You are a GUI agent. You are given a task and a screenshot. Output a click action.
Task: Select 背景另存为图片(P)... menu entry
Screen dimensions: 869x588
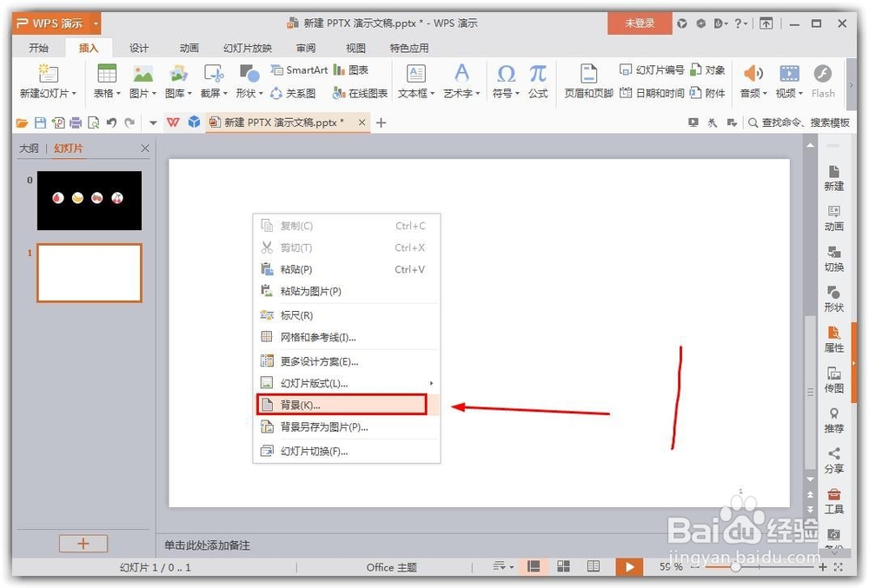347,426
